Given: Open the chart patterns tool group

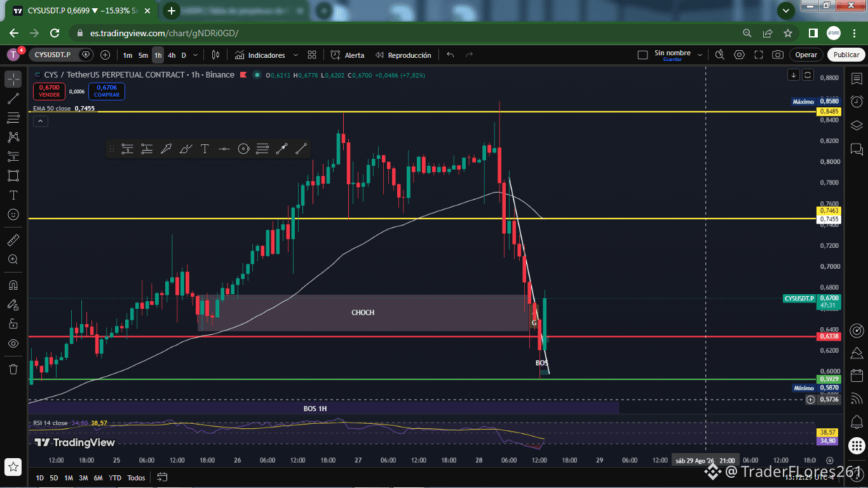Looking at the screenshot, I should (13, 137).
